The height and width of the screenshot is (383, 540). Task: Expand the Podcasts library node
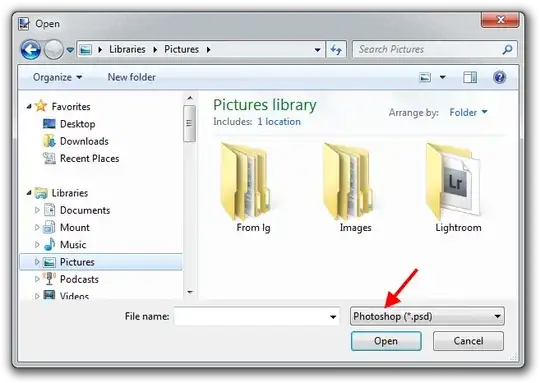click(37, 279)
